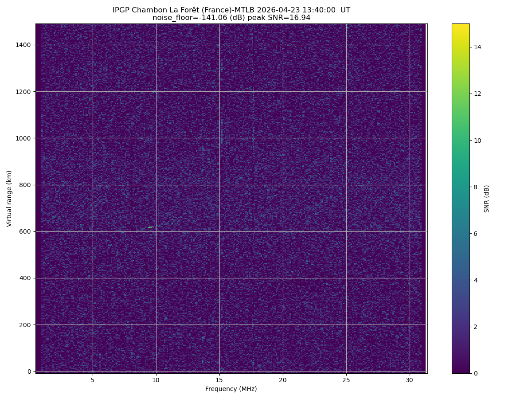Click the 25 tick label on frequency axis
Image resolution: width=532 pixels, height=399 pixels.
pyautogui.click(x=346, y=380)
